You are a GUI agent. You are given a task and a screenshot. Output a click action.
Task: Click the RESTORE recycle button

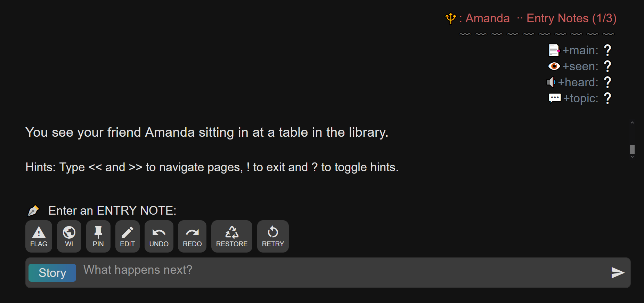pyautogui.click(x=232, y=236)
